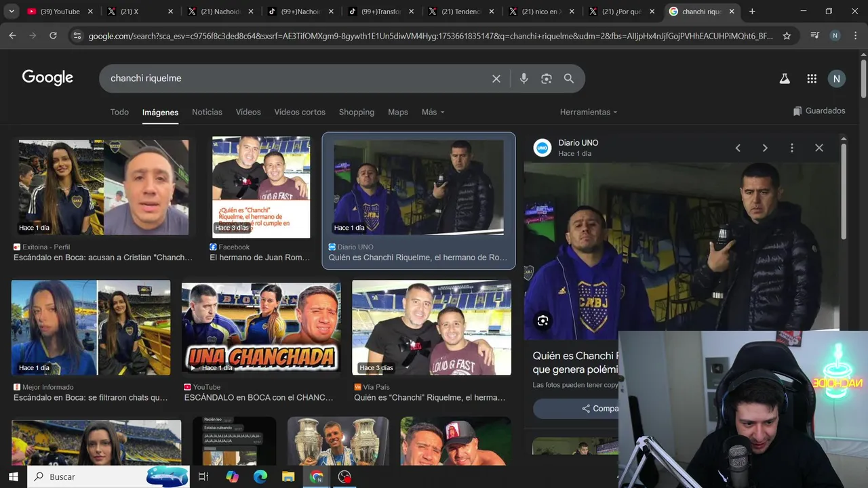This screenshot has height=488, width=868.
Task: Open Task View on taskbar
Action: point(203,476)
